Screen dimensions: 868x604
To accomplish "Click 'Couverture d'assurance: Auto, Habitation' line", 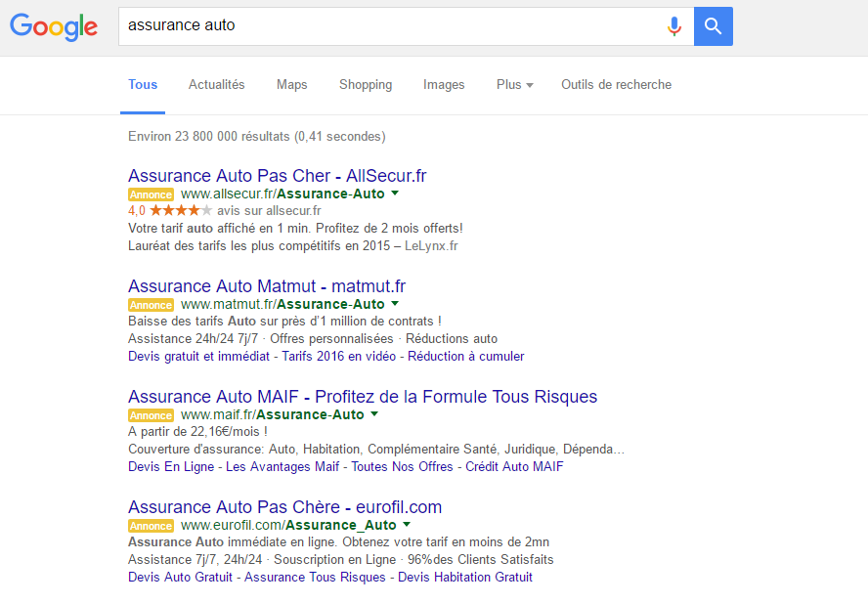I will [376, 449].
